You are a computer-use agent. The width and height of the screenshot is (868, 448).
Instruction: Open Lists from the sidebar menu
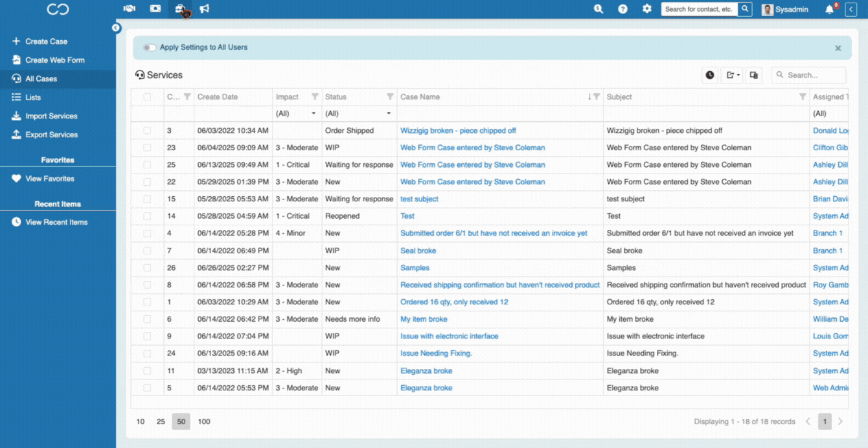tap(33, 98)
